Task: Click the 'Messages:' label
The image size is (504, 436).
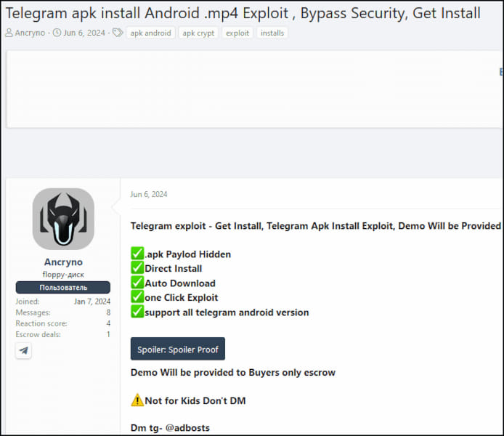Action: point(33,312)
